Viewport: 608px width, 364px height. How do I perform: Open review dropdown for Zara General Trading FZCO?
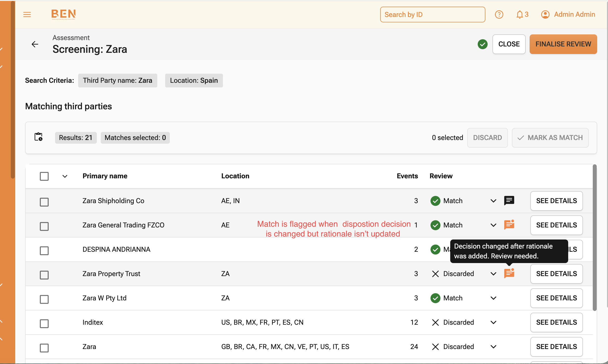click(493, 225)
